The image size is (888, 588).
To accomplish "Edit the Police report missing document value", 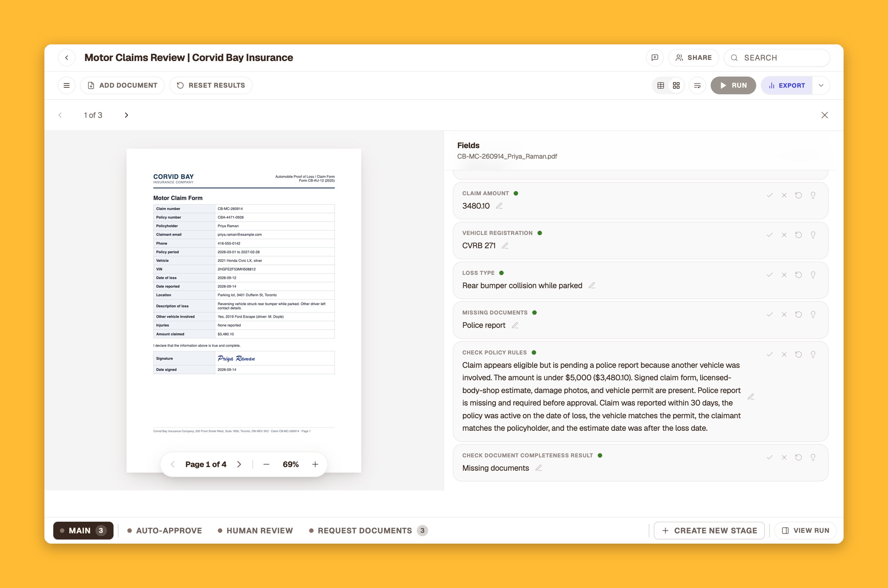I will [515, 325].
